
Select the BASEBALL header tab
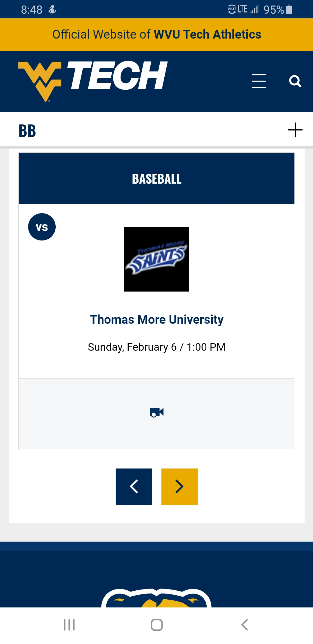[156, 179]
